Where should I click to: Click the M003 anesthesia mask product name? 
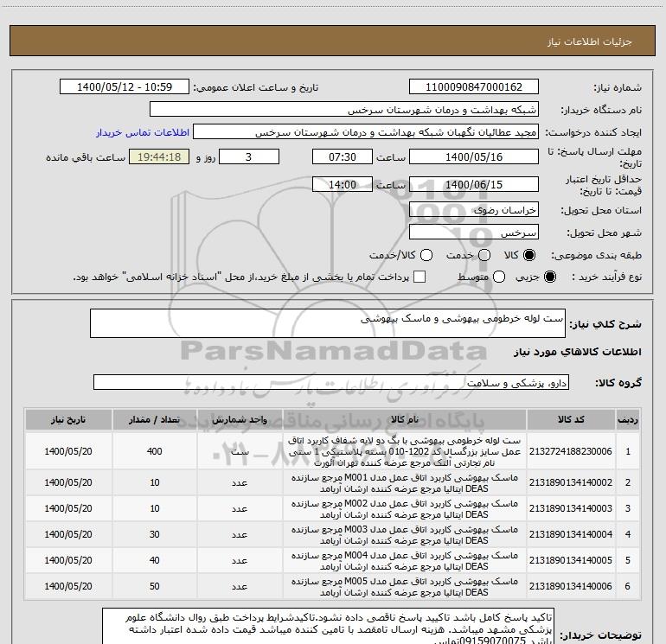coord(405,535)
